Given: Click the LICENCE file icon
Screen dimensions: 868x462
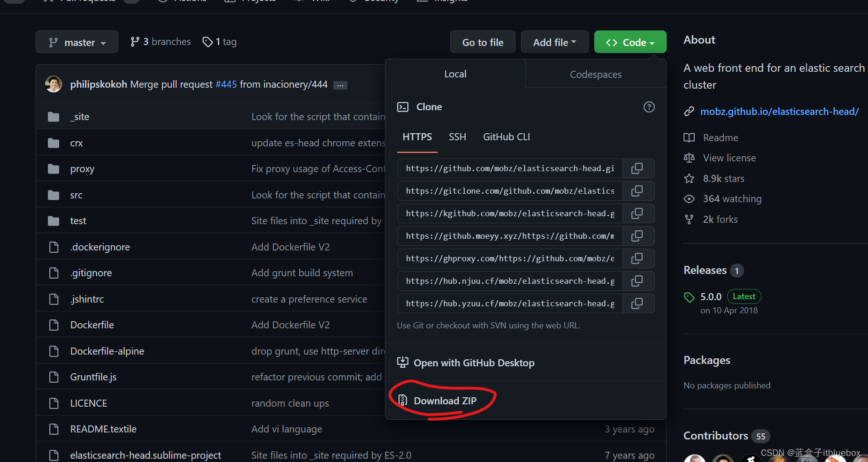Looking at the screenshot, I should (x=54, y=403).
